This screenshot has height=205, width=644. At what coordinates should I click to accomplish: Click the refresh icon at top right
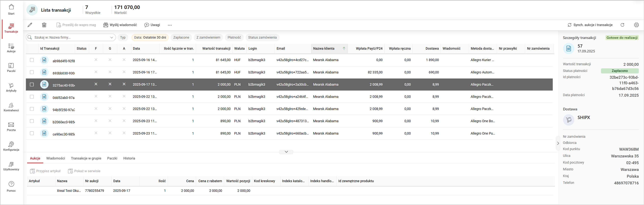622,25
